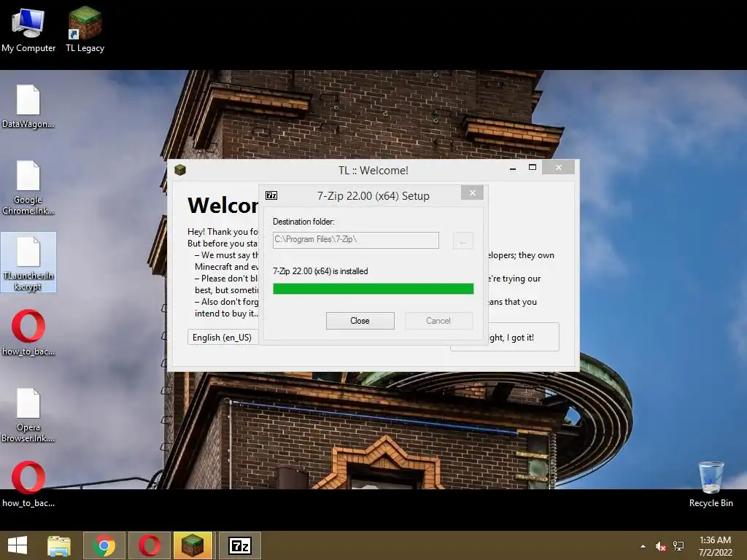
Task: Close the TL Welcome window
Action: pyautogui.click(x=559, y=168)
